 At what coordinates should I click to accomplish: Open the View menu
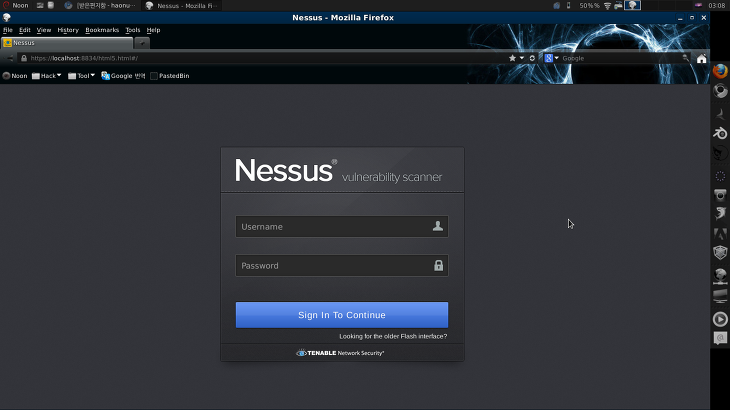pyautogui.click(x=44, y=30)
